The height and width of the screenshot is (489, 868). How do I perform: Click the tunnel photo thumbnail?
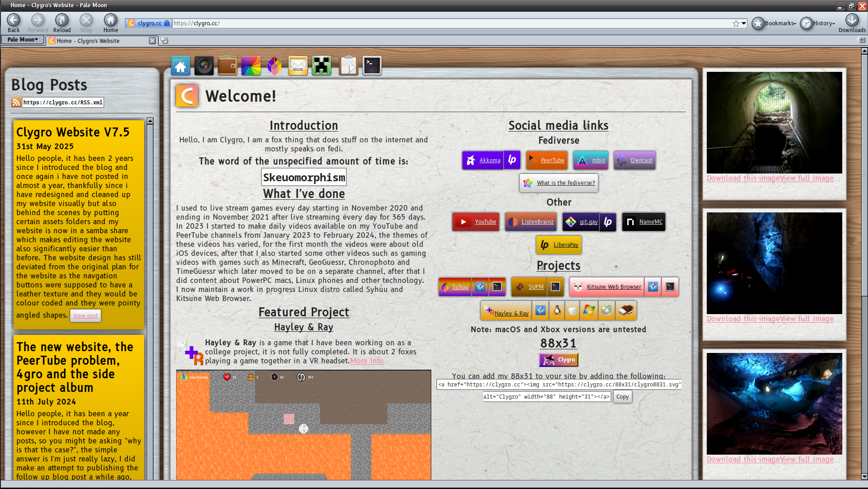click(x=774, y=122)
